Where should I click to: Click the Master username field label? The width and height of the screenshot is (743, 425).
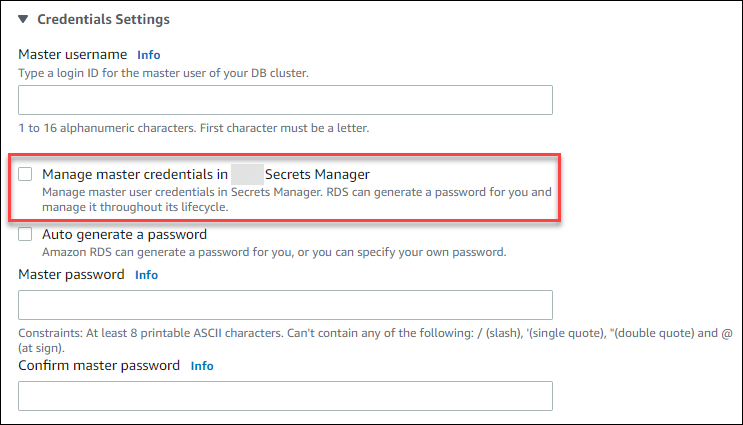73,54
